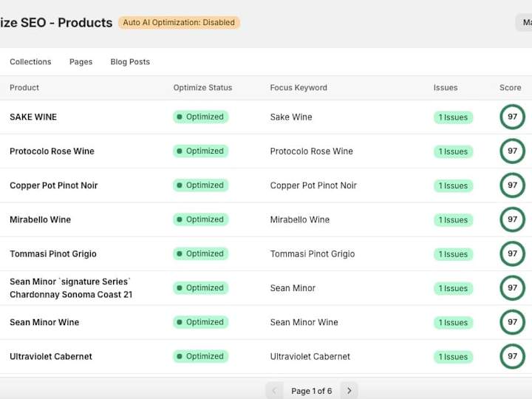Open the Blog Posts tab
Screen dimensions: 532x399
tap(130, 62)
